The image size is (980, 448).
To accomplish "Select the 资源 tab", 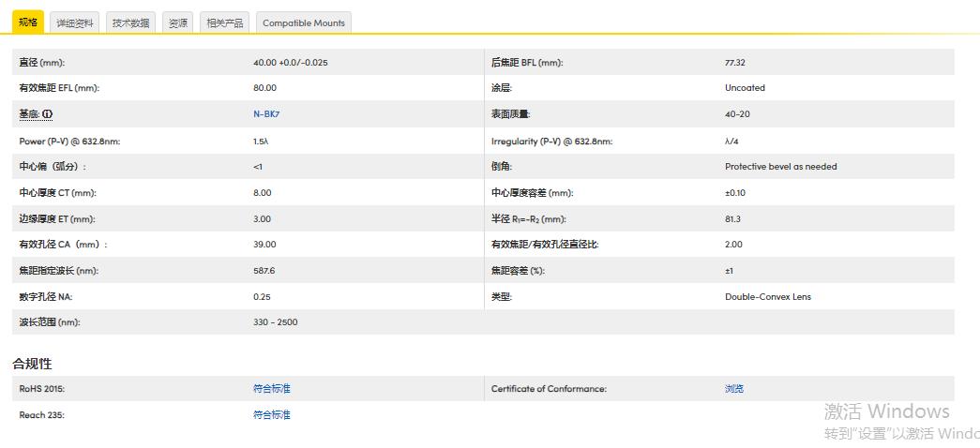I will pos(178,22).
